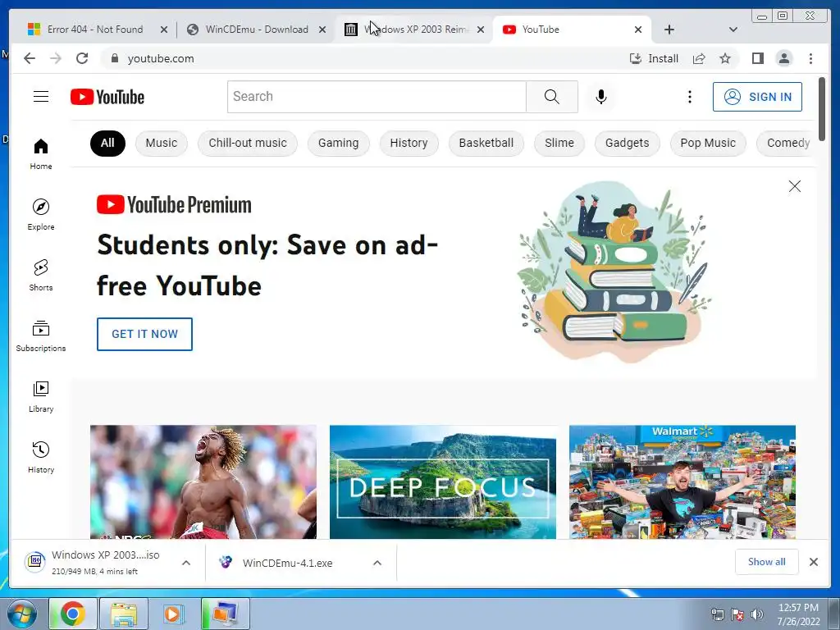Open Shorts in sidebar

coord(41,276)
